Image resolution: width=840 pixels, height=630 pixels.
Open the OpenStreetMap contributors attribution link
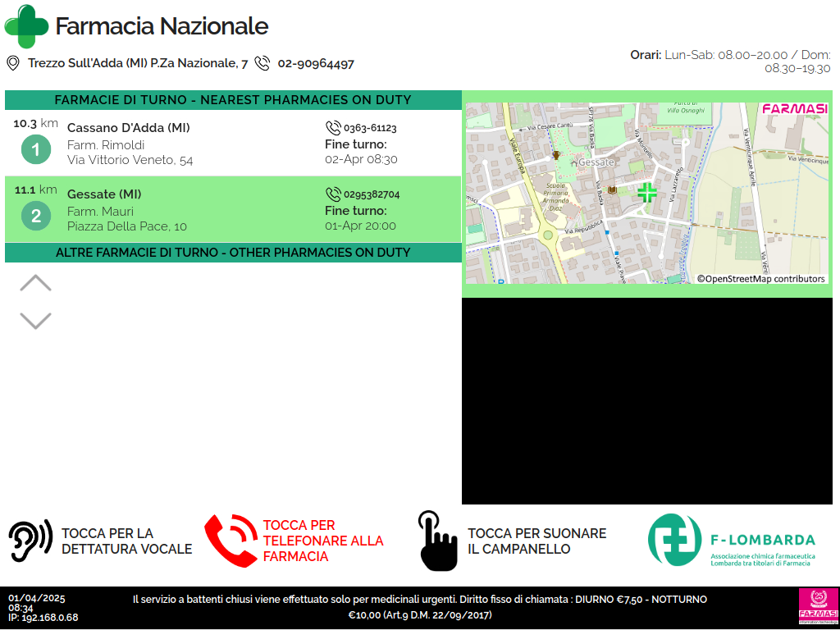click(761, 279)
